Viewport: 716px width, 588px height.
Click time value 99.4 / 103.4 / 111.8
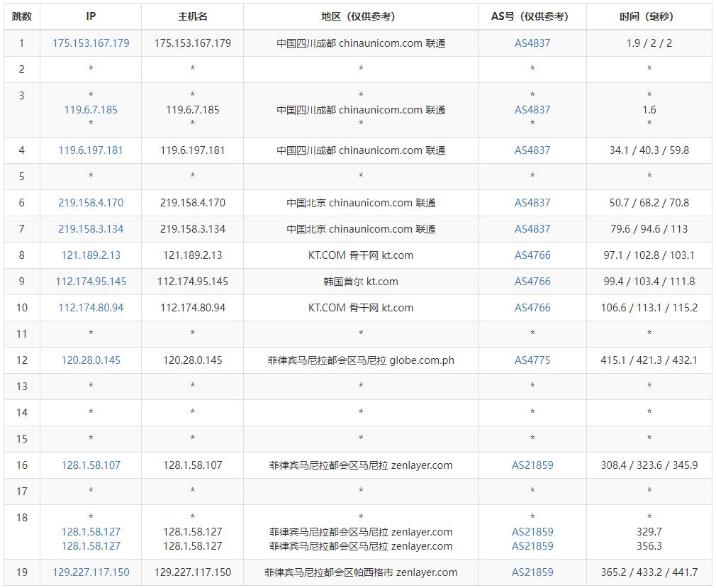click(649, 282)
